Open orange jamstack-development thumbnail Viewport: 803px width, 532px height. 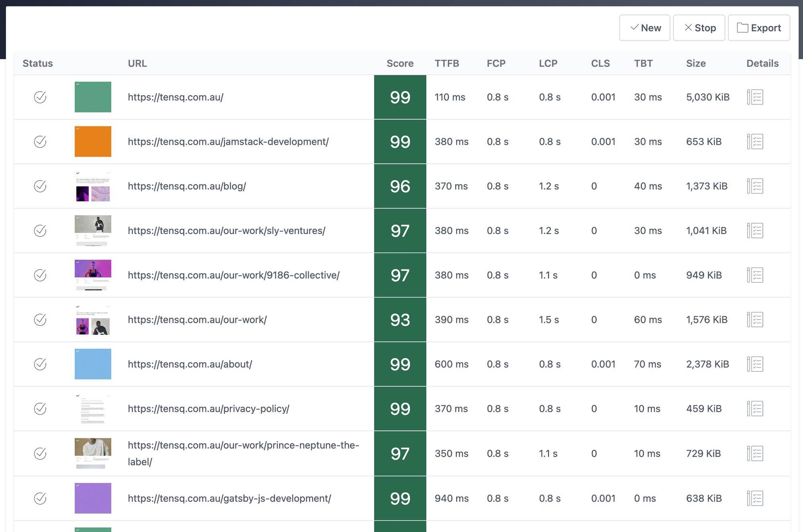tap(93, 142)
